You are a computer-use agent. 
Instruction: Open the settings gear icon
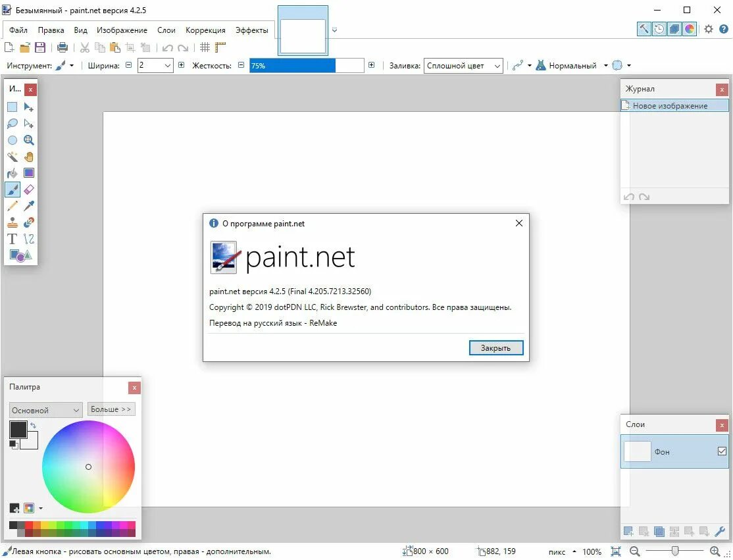(709, 29)
